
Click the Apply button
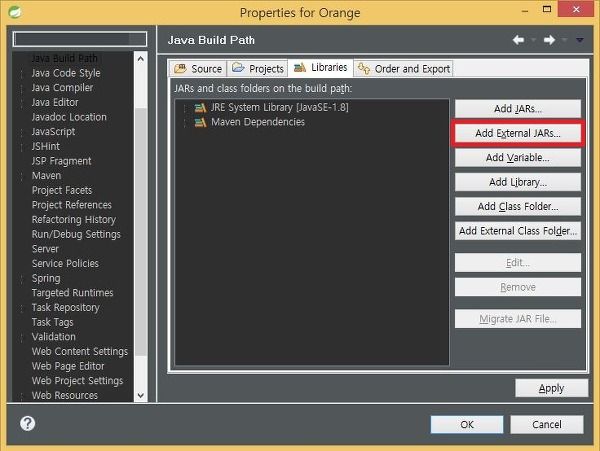551,388
